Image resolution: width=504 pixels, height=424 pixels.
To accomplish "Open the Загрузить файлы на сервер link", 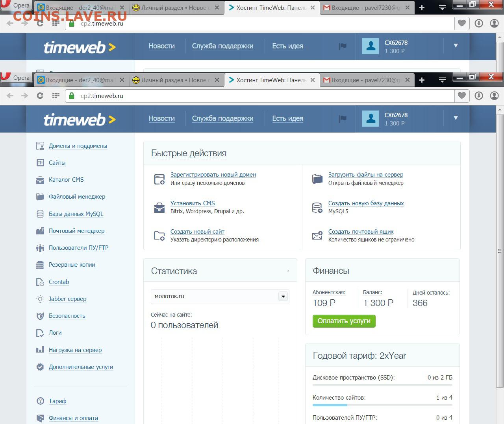I will point(366,175).
